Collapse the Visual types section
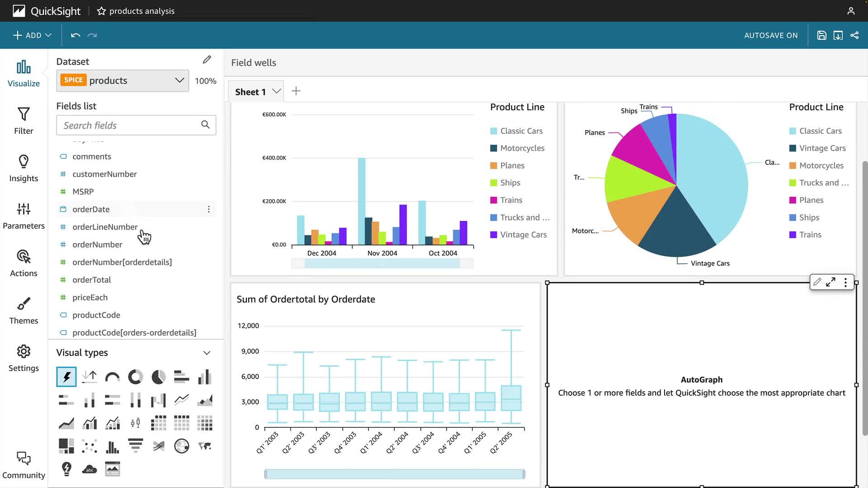Image resolution: width=868 pixels, height=488 pixels. click(x=207, y=353)
